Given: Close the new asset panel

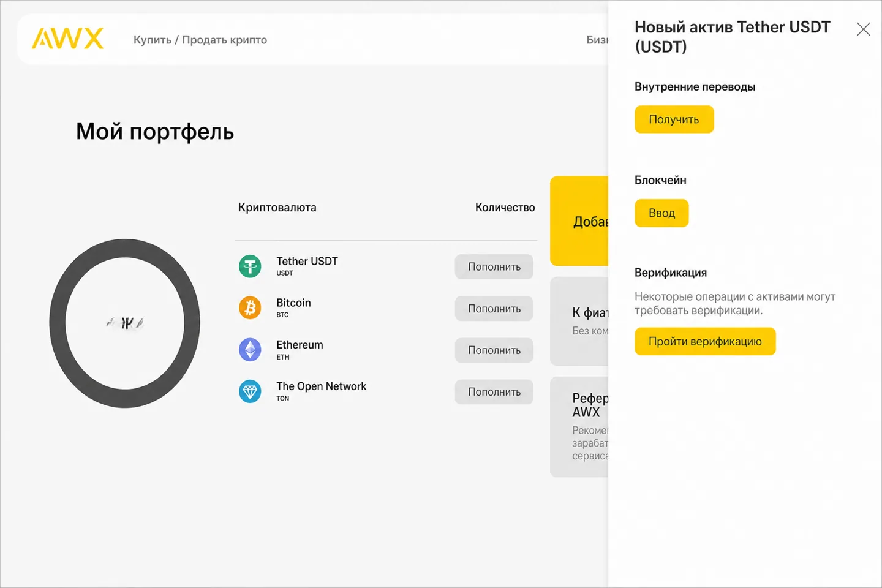Looking at the screenshot, I should [x=863, y=29].
